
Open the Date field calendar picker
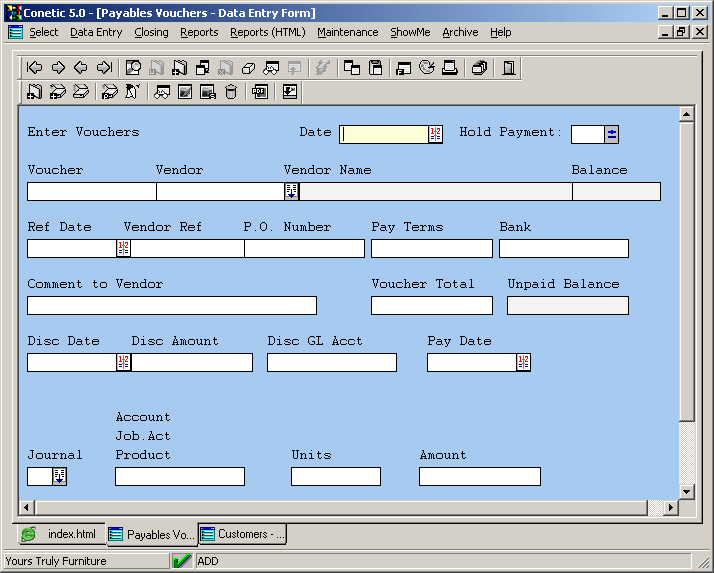435,134
